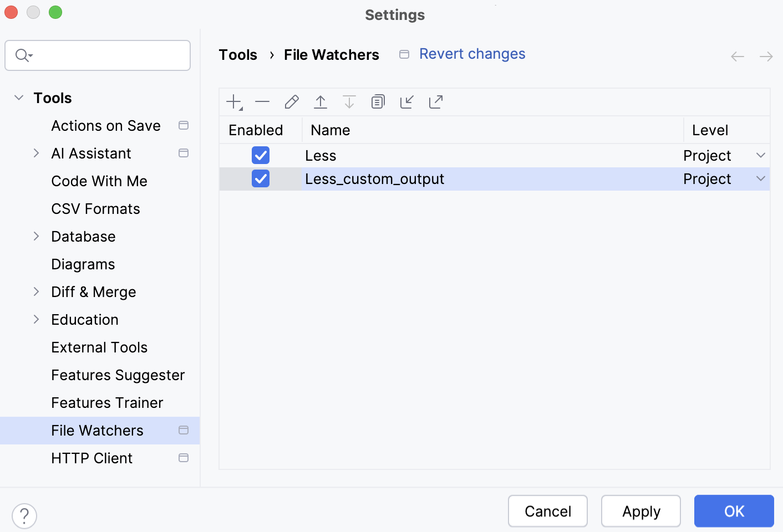
Task: Enable the Less file watcher
Action: [260, 155]
